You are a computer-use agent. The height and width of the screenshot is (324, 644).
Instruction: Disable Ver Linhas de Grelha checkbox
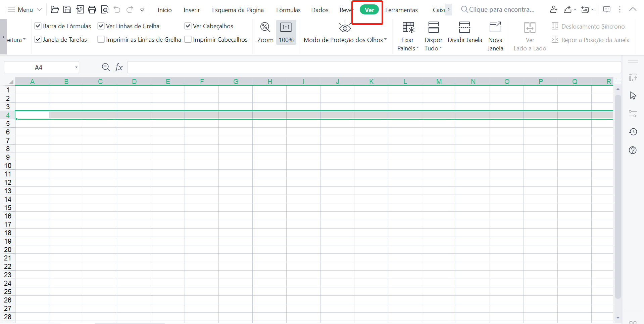click(101, 26)
